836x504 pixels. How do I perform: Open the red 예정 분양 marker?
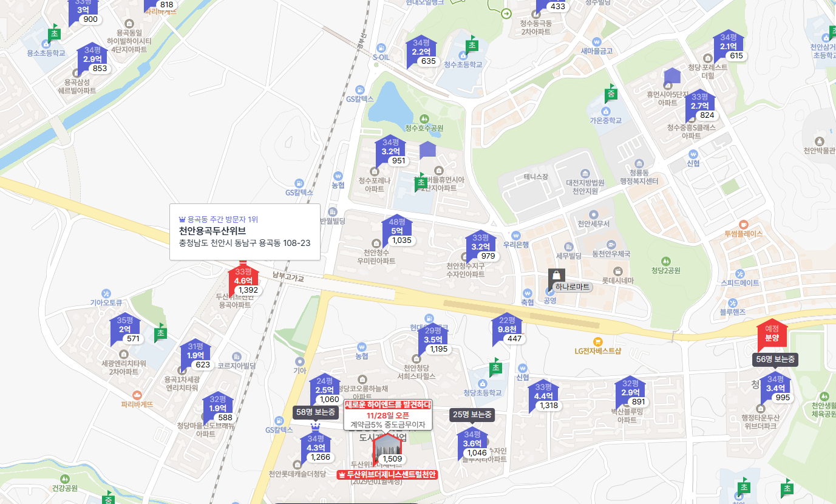(772, 334)
